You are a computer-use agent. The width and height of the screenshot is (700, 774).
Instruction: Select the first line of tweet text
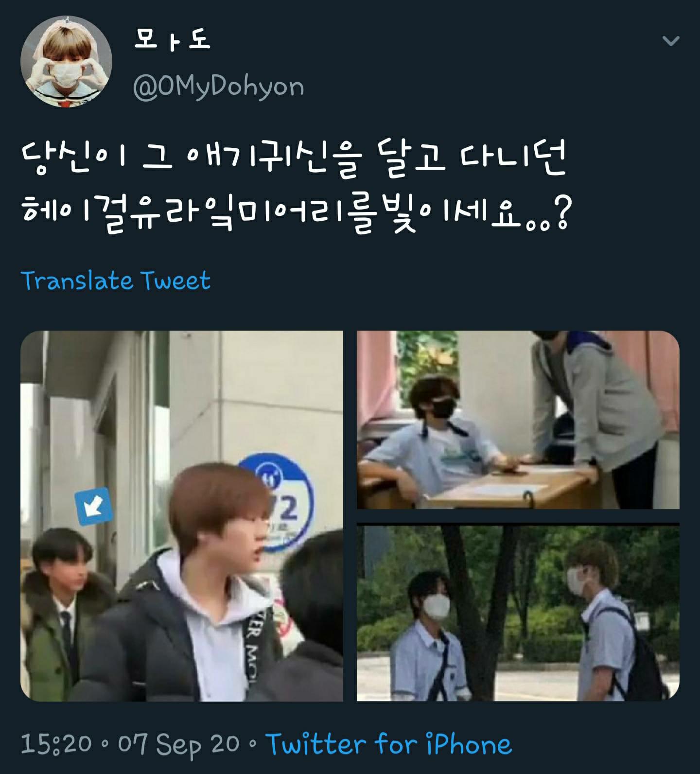[x=294, y=159]
